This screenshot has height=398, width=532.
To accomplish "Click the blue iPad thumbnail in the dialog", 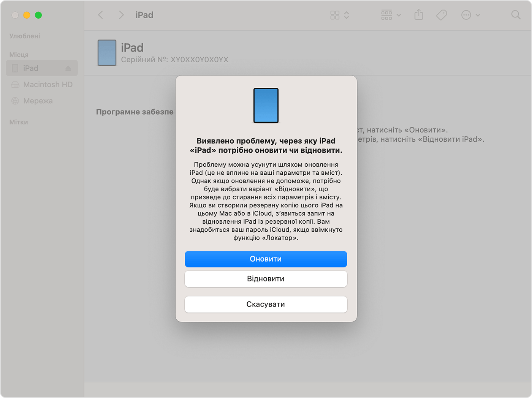I will pos(266,106).
